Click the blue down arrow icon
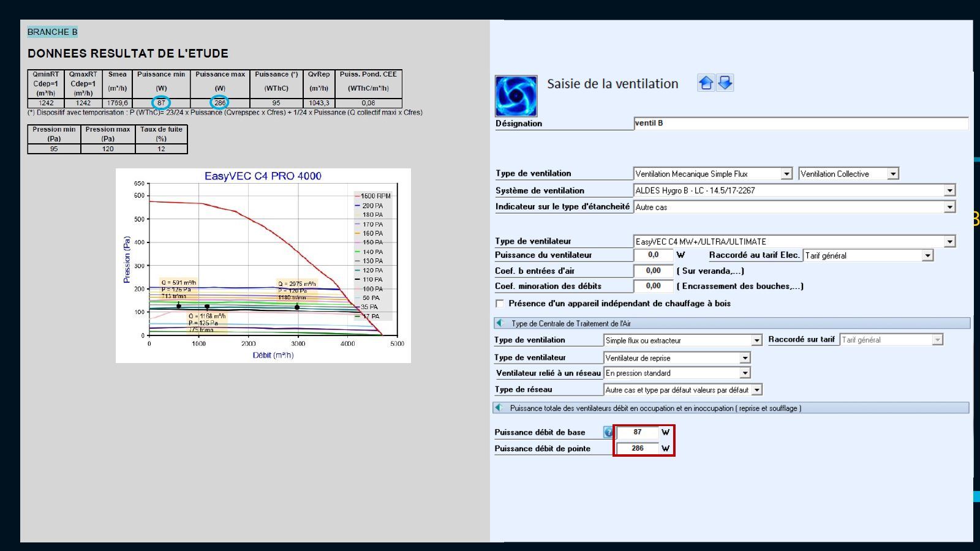The width and height of the screenshot is (980, 551). [x=725, y=83]
